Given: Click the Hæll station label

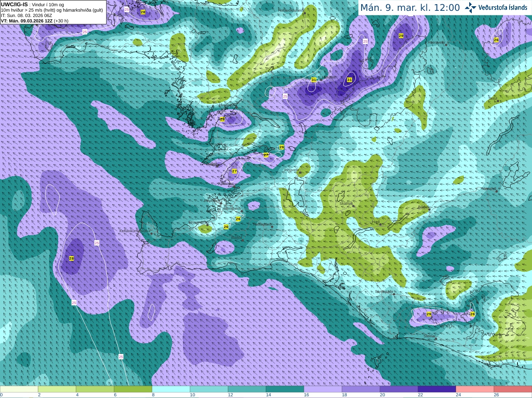Looking at the screenshot, I should click(376, 222).
